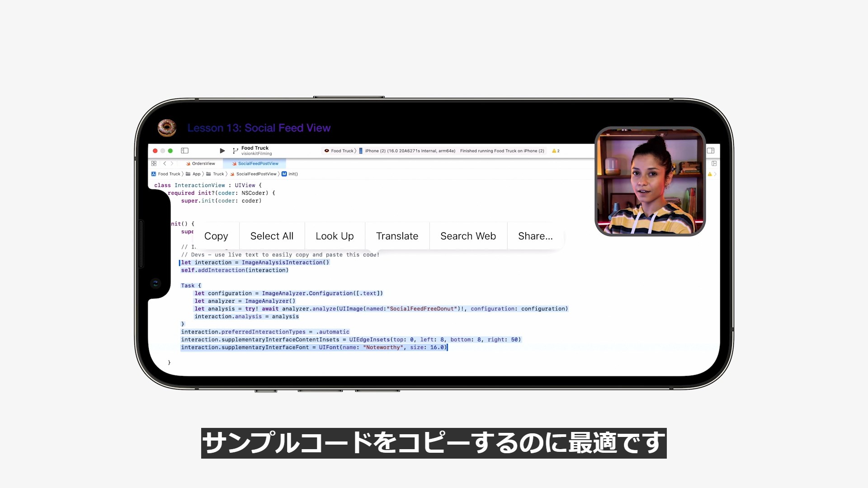868x488 pixels.
Task: Expand the init() breadcrumb item
Action: click(x=290, y=174)
